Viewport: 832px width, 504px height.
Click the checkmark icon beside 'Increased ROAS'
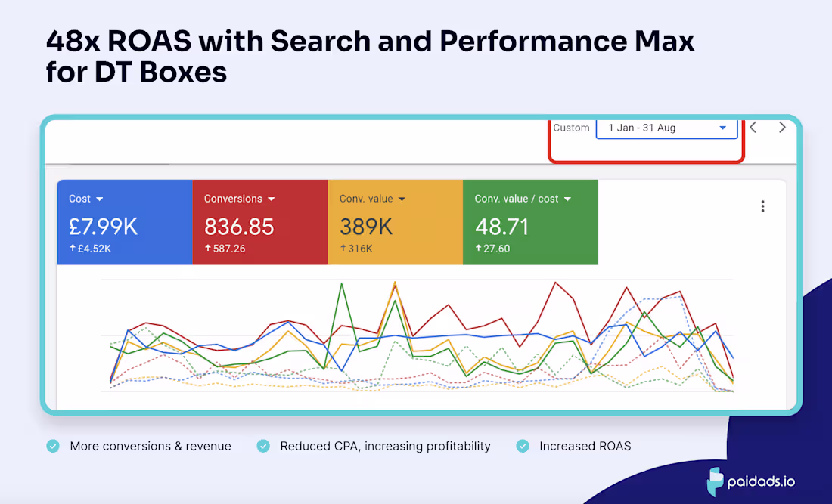tap(522, 446)
